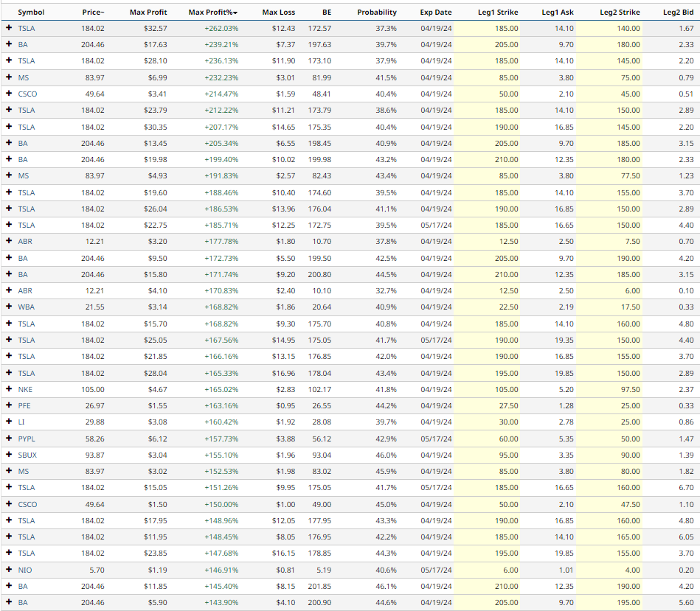
Task: Select the 105.00 Leg1 Strike in NKE row
Action: [506, 389]
